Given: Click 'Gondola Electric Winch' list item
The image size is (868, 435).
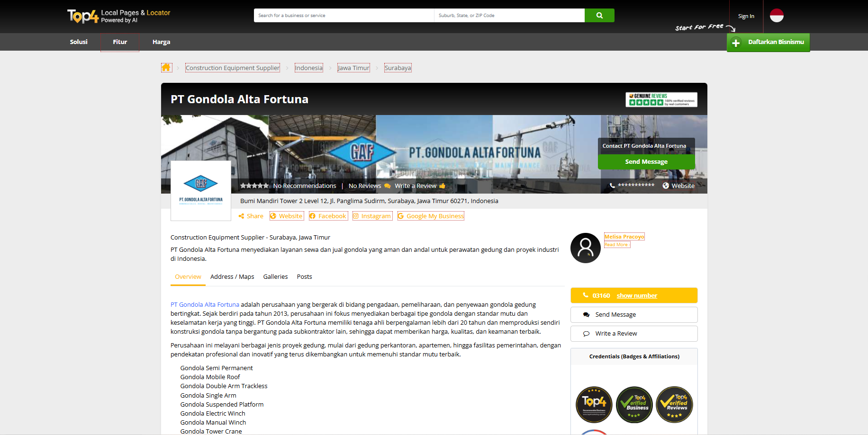Looking at the screenshot, I should [213, 413].
